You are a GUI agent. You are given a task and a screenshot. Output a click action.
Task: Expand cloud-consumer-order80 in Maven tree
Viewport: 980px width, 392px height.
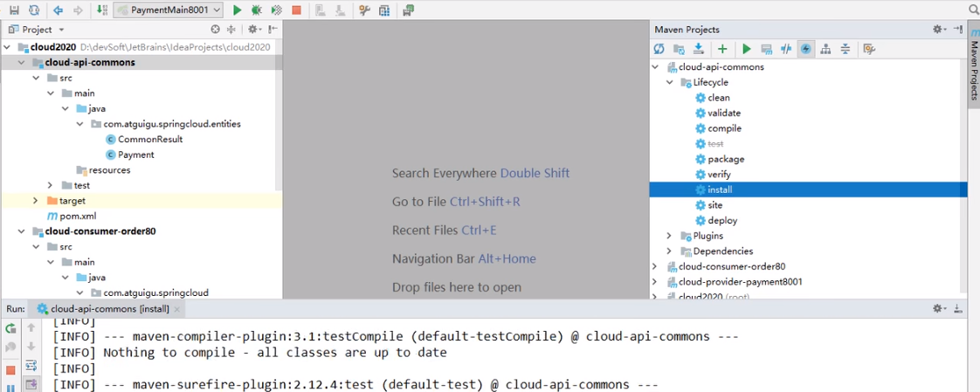click(655, 266)
